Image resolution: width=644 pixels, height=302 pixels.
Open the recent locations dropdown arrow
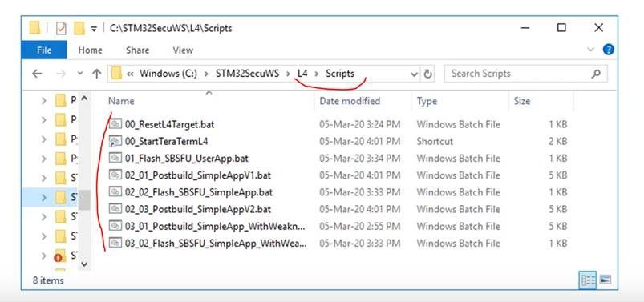coord(80,74)
